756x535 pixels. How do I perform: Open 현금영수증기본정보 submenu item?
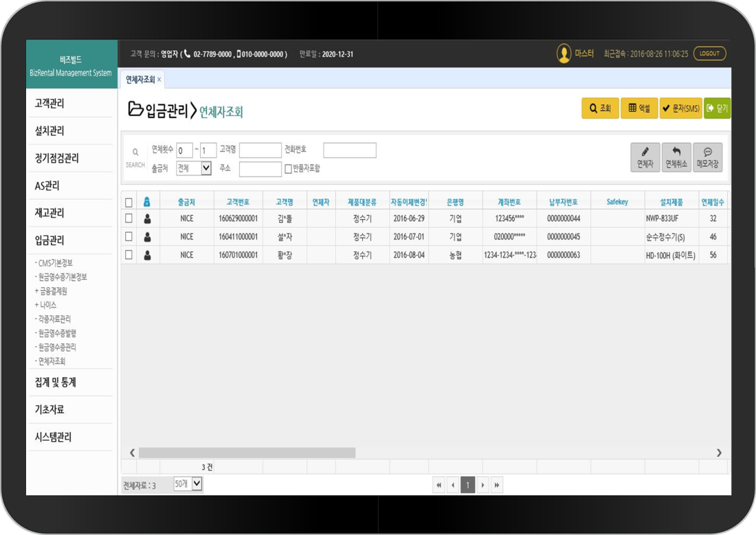coord(60,277)
